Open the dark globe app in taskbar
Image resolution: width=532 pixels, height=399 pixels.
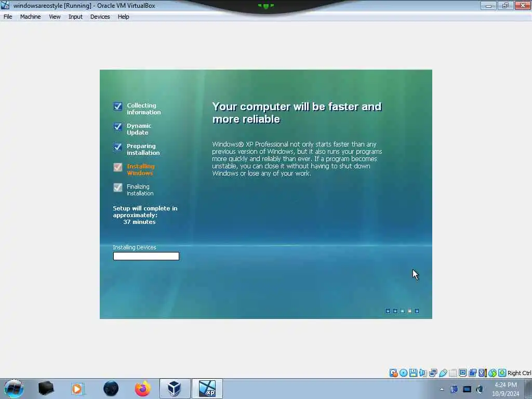click(x=111, y=389)
